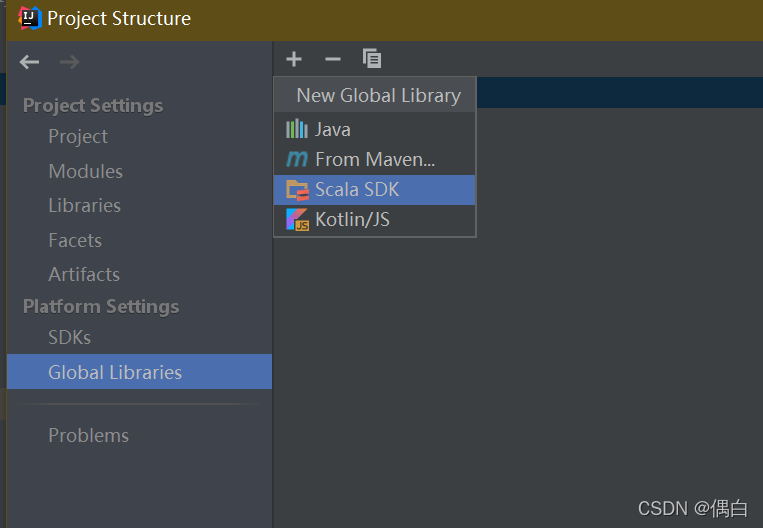763x528 pixels.
Task: Click the Project Settings heading
Action: 93,106
